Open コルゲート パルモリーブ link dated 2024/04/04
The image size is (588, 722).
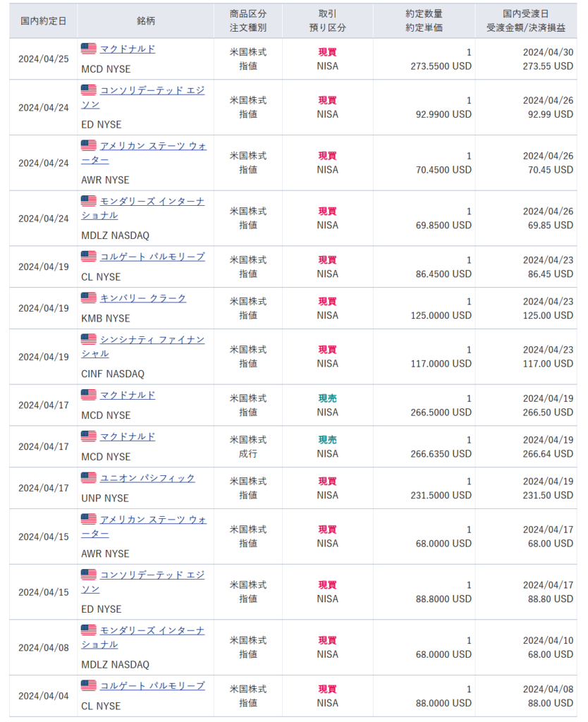152,685
